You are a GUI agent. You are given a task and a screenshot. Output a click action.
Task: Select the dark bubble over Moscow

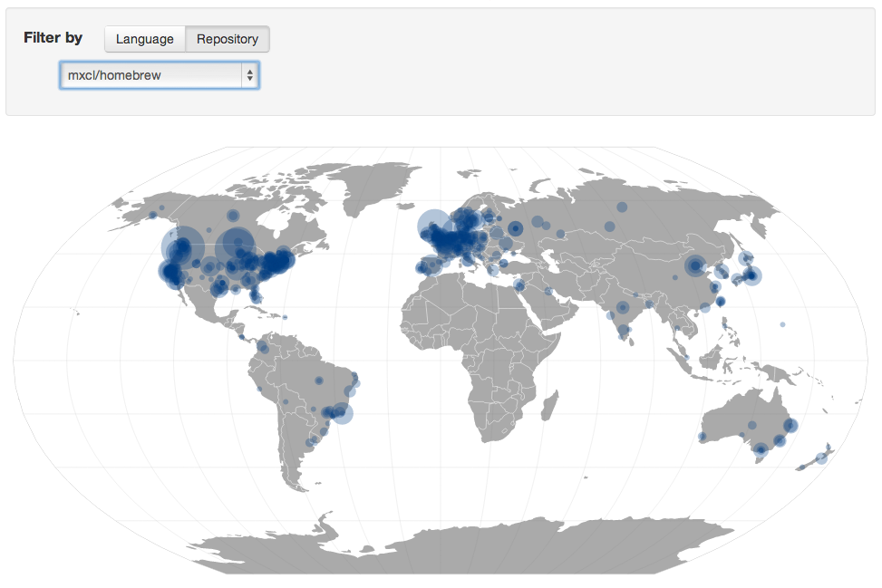coord(515,228)
